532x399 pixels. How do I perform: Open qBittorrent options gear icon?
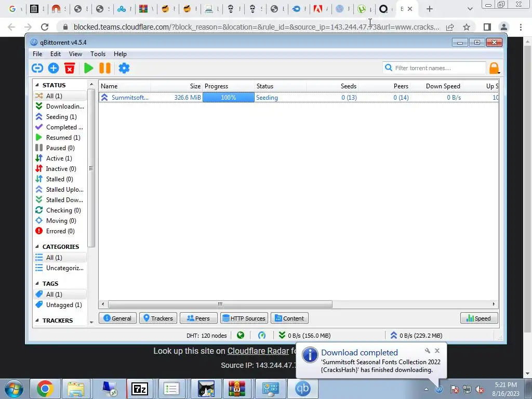coord(124,68)
